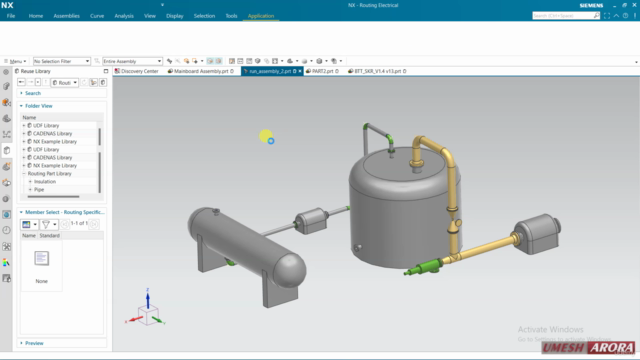640x360 pixels.
Task: Expand the Insulation folder
Action: coord(30,182)
